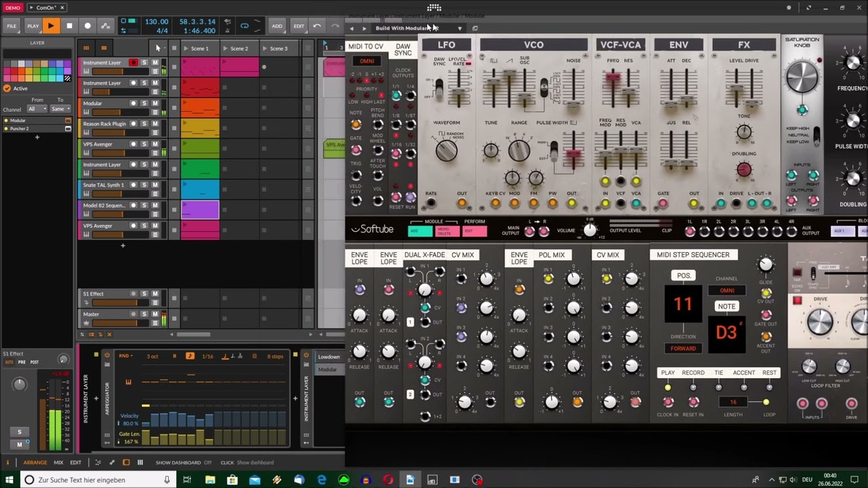Screen dimensions: 868x488
Task: Toggle the device panel icon in footer
Action: tap(126, 462)
